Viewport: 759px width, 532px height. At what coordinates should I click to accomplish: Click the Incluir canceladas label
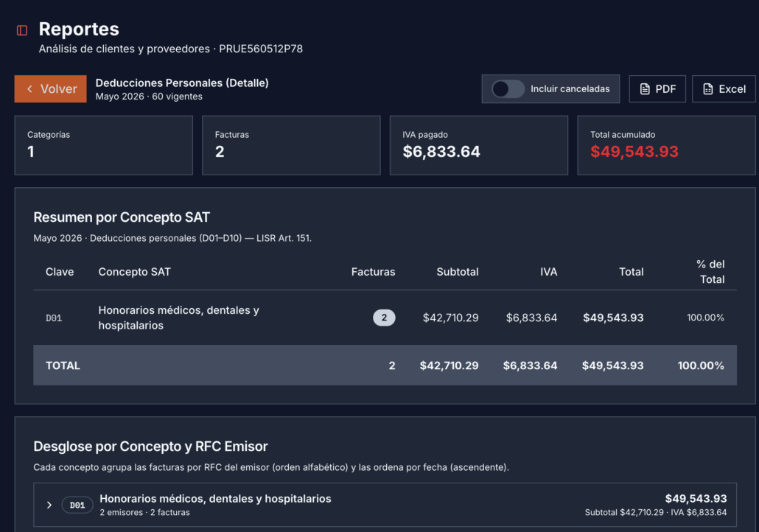[x=570, y=89]
